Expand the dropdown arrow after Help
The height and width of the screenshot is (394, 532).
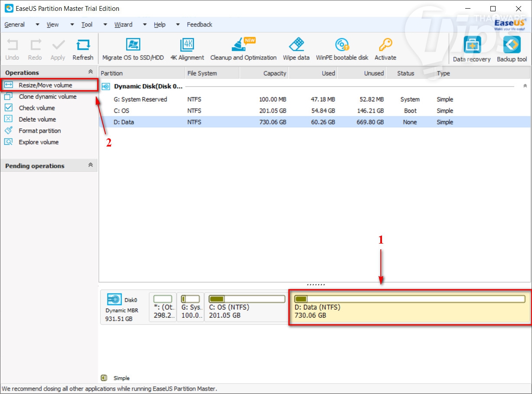point(178,25)
